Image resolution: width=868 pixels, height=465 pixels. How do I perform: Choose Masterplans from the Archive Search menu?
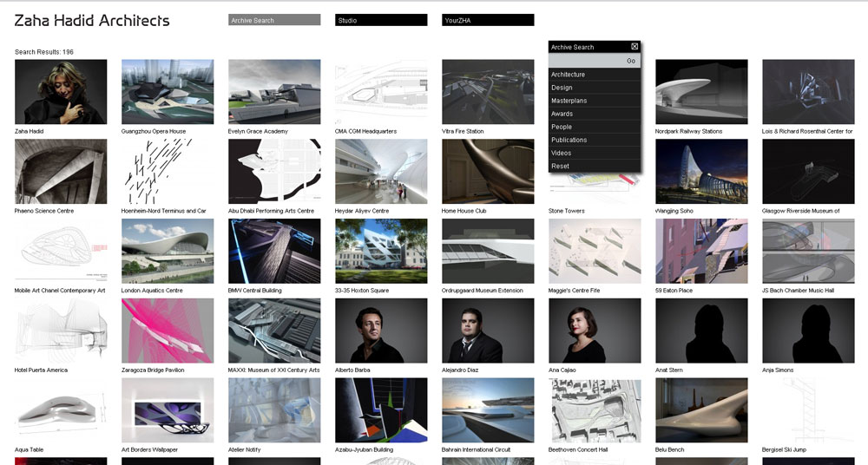595,101
